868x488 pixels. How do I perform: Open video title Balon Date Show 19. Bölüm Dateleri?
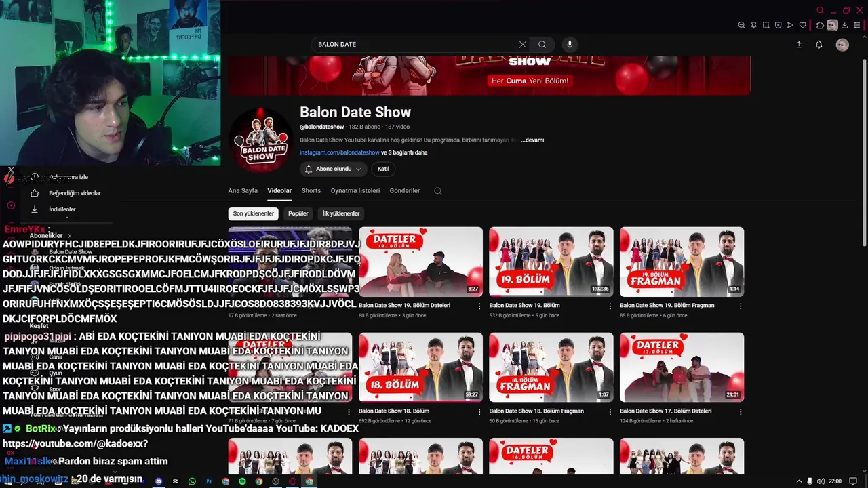(404, 306)
